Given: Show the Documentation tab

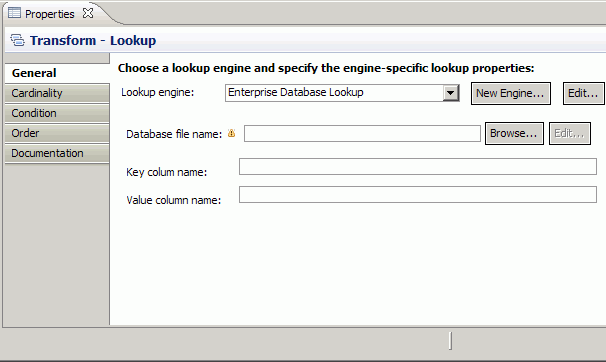Looking at the screenshot, I should pos(57,153).
